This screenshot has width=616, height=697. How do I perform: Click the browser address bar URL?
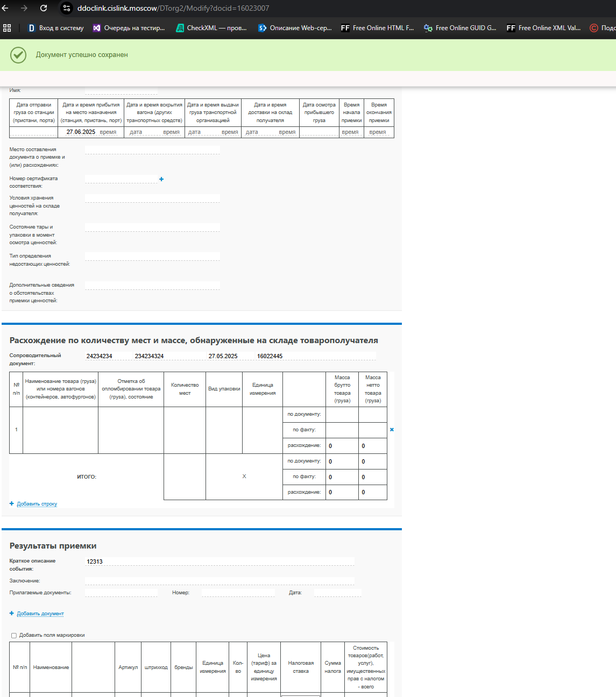(x=173, y=8)
